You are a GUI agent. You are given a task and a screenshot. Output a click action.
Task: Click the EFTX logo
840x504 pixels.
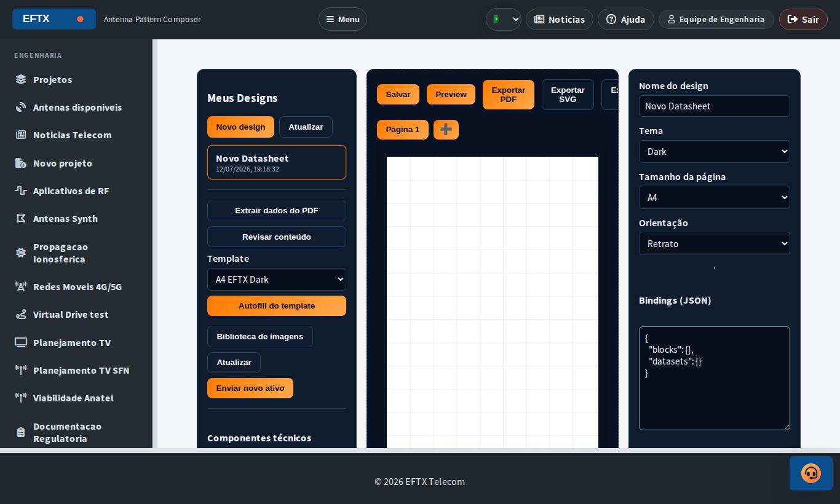[x=54, y=19]
